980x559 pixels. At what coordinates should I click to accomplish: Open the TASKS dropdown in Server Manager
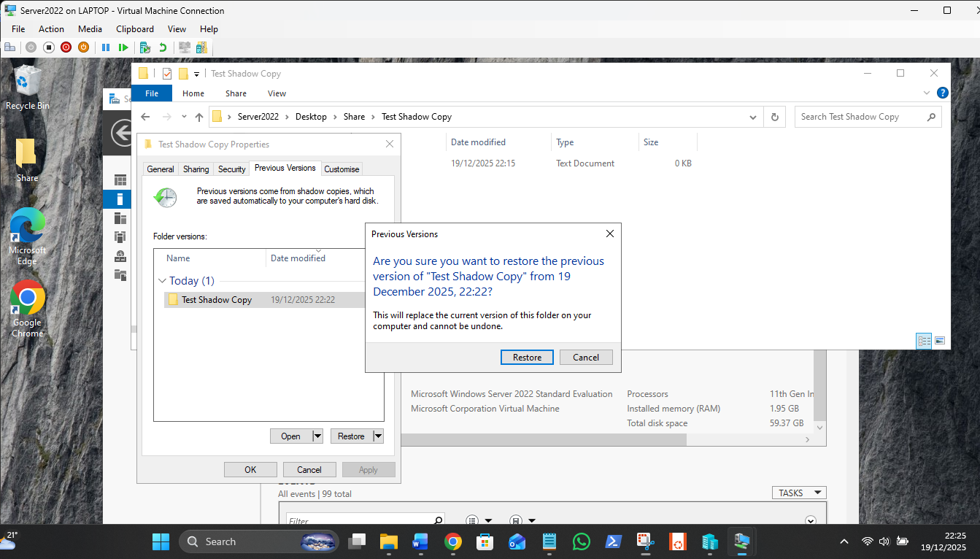point(798,493)
